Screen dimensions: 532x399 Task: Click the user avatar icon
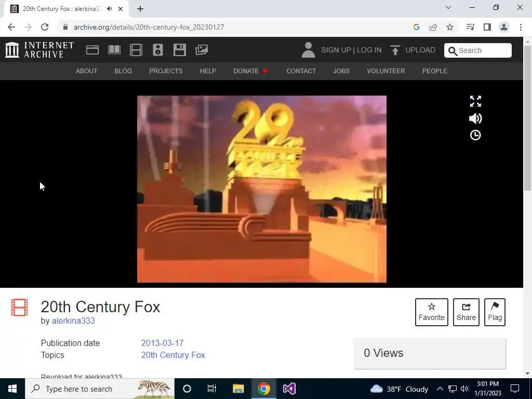[308, 50]
